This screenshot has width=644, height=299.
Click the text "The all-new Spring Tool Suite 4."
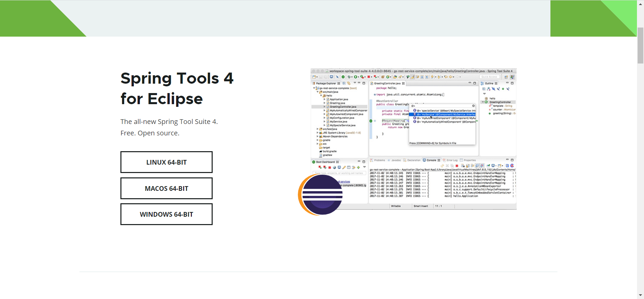pos(169,122)
